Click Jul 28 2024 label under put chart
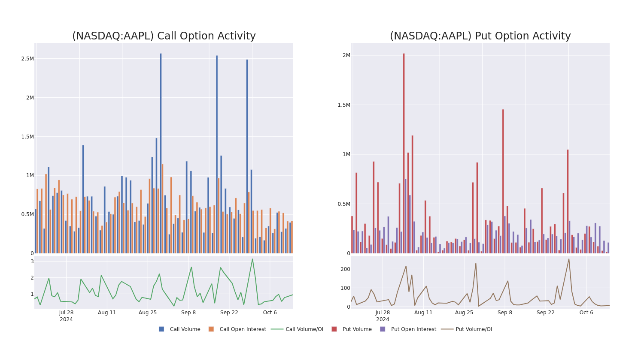Viewport: 644px width, 343px height. coord(383,316)
